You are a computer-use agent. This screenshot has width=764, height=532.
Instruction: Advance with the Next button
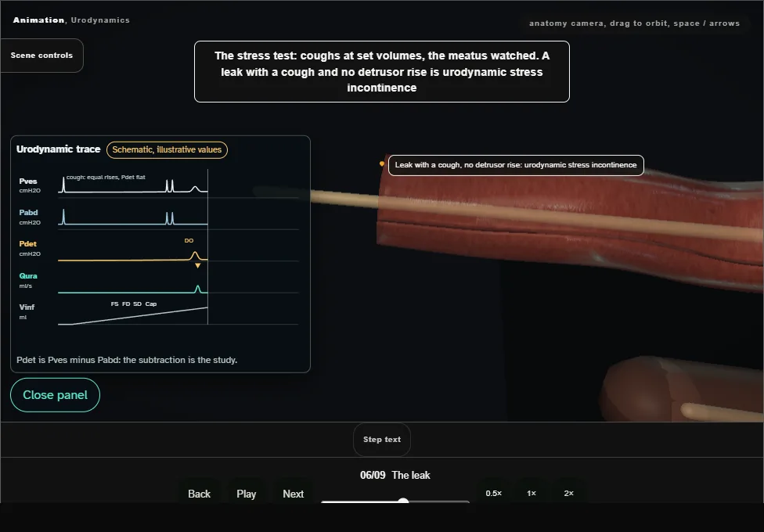tap(294, 494)
